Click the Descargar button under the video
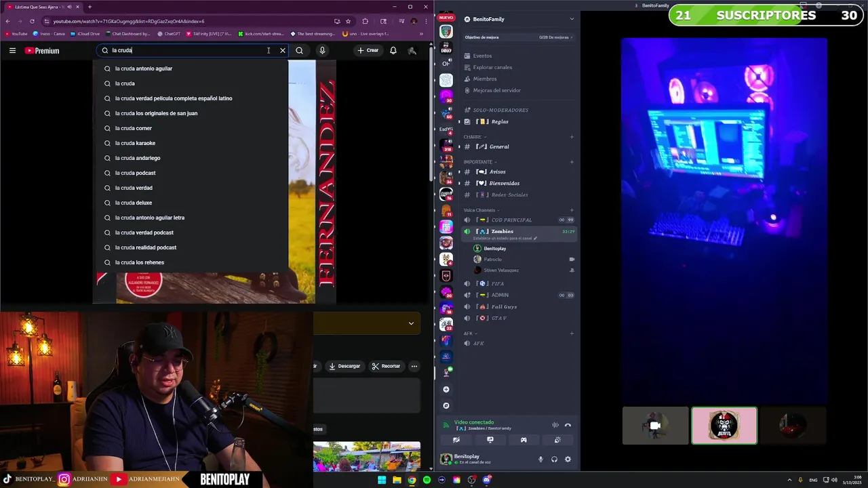This screenshot has width=868, height=488. pos(344,366)
